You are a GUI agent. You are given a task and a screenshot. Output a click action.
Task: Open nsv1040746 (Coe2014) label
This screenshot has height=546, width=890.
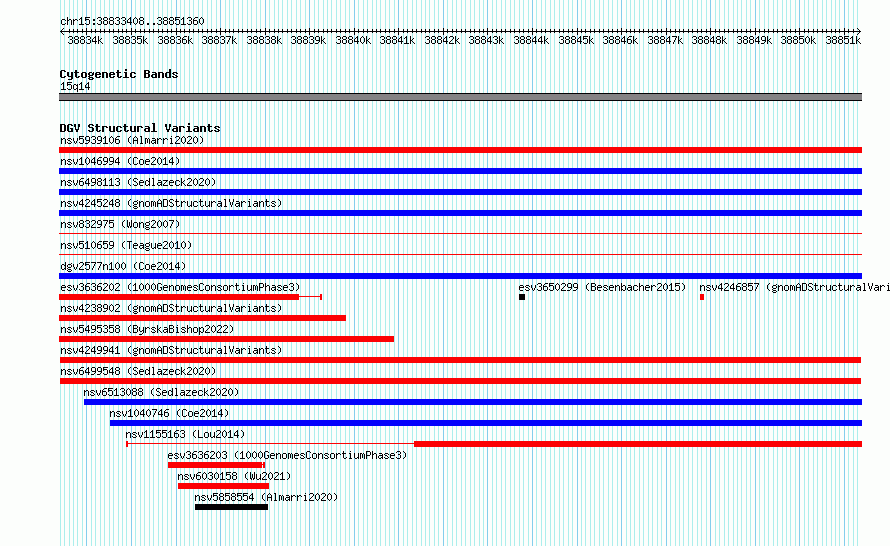coord(169,413)
